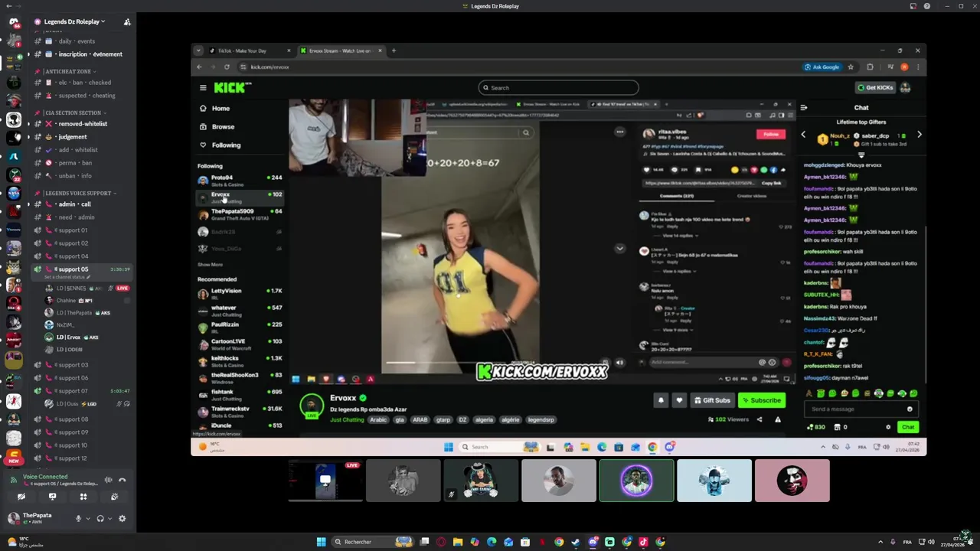This screenshot has width=980, height=551.
Task: Click the green Chat send button
Action: 908,427
